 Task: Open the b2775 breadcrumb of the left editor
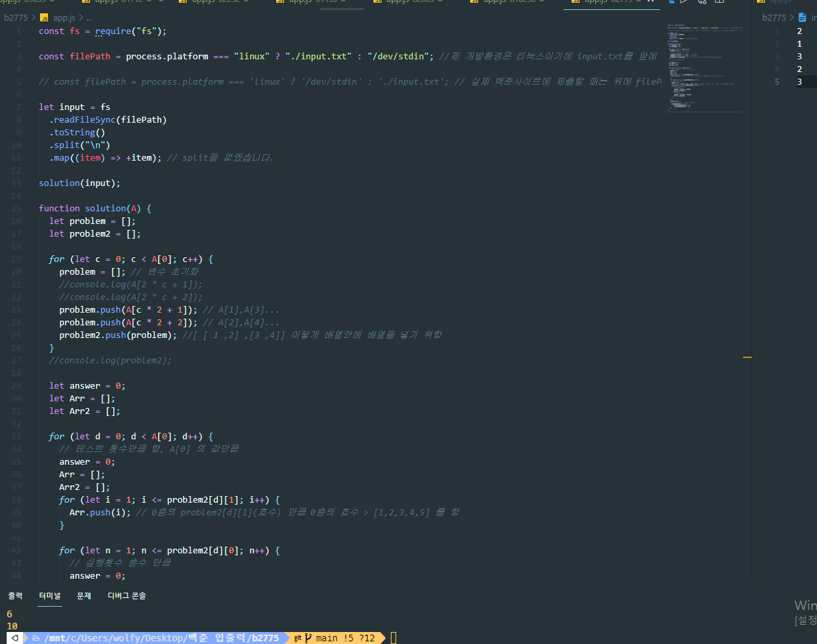click(16, 17)
